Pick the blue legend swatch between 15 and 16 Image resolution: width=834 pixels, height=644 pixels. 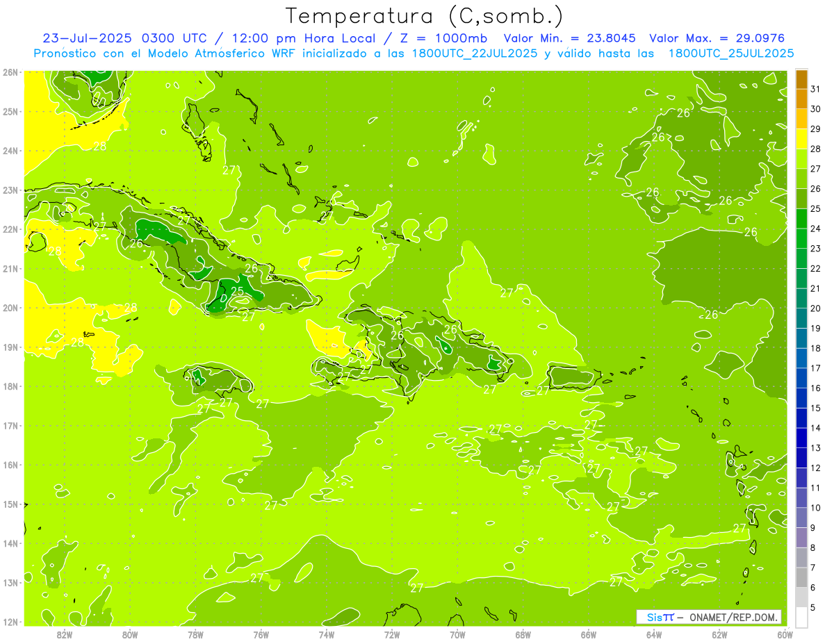click(802, 398)
